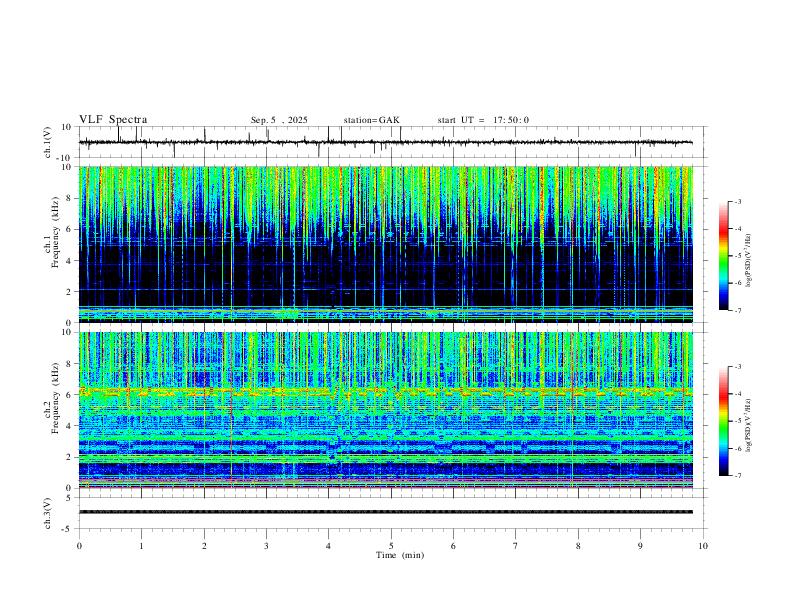This screenshot has height=612, width=792.
Task: Click '-7' on the lower colorbar scale
Action: [x=737, y=476]
